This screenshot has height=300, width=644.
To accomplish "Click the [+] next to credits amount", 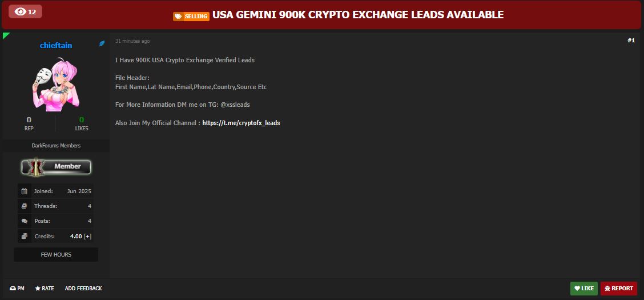I will point(87,237).
